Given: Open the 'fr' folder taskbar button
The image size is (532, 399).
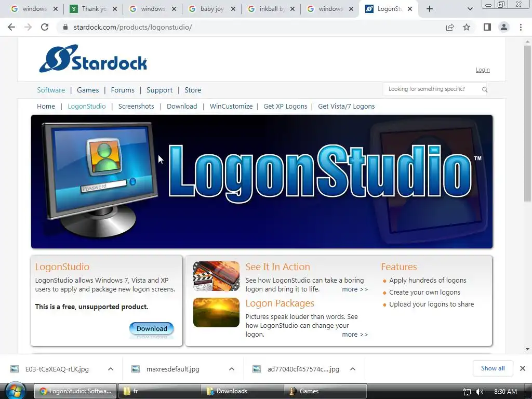Looking at the screenshot, I should [x=159, y=391].
